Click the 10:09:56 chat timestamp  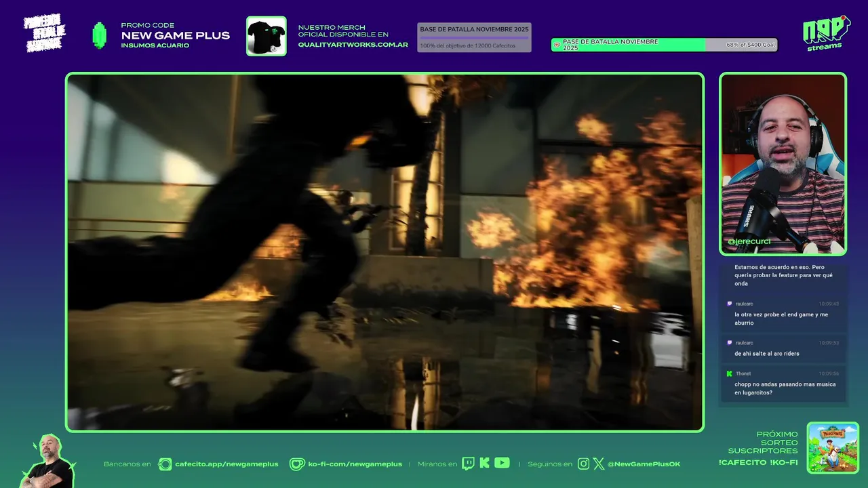[x=829, y=373]
